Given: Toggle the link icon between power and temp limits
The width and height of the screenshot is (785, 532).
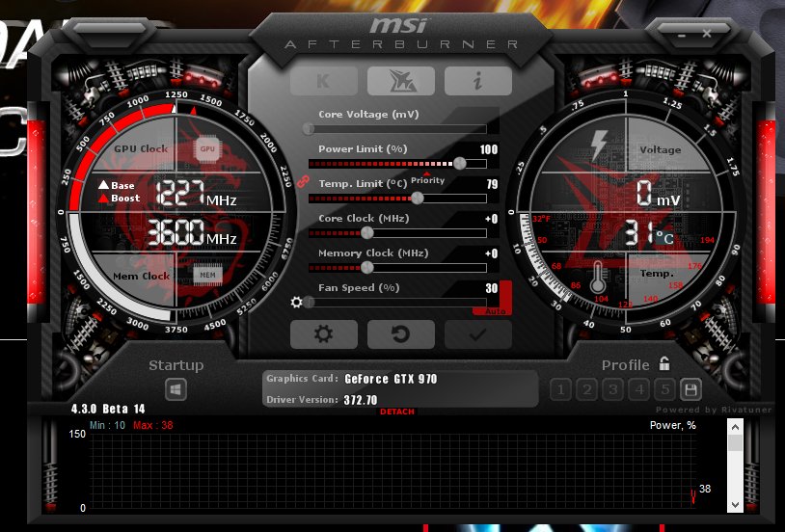Looking at the screenshot, I should point(303,181).
